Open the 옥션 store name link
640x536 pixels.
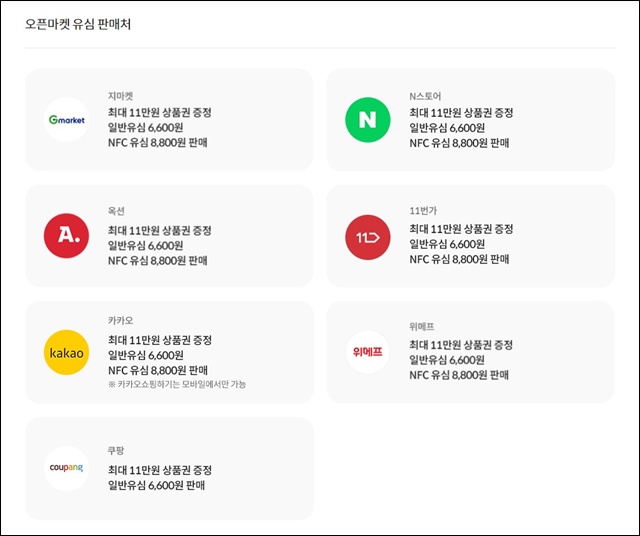click(x=116, y=211)
